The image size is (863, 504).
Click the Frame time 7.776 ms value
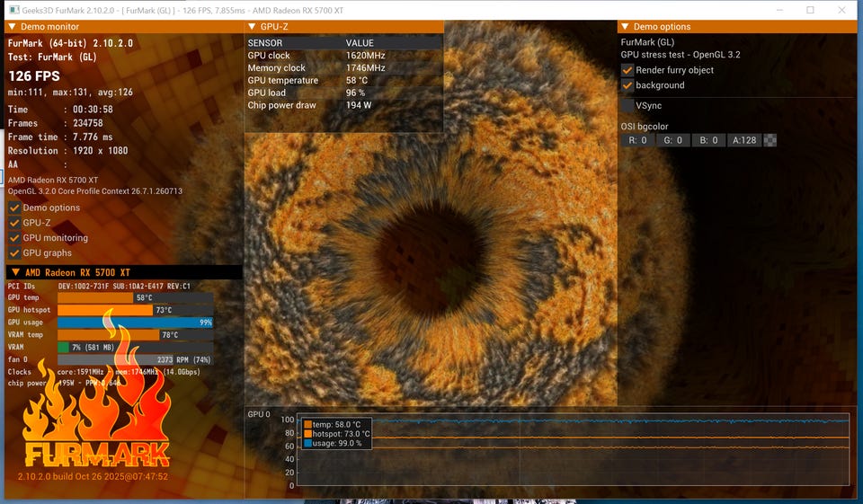coord(93,137)
